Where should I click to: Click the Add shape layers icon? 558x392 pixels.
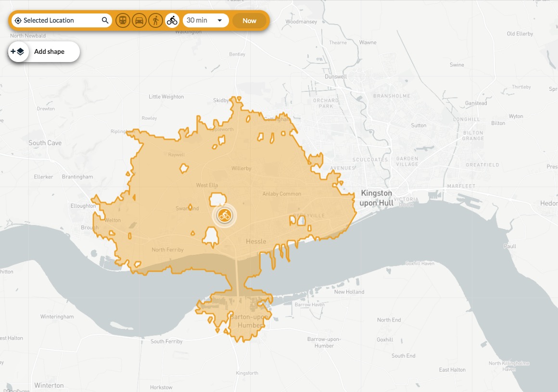pos(18,51)
